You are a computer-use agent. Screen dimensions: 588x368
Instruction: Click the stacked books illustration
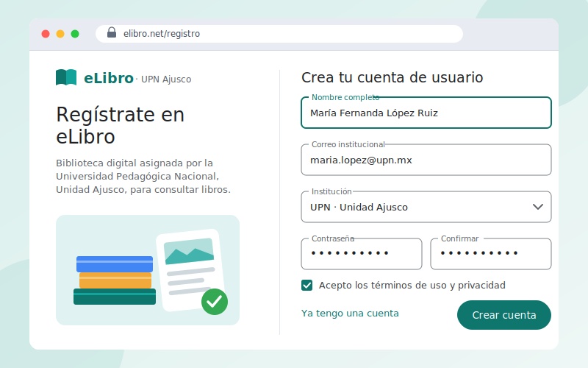coord(115,280)
